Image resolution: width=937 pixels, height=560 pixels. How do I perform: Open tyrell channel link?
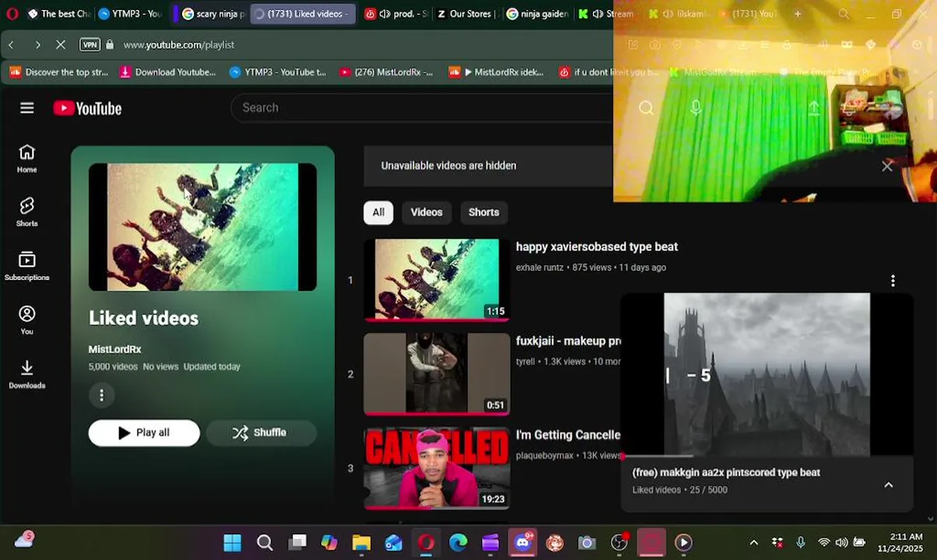(525, 362)
